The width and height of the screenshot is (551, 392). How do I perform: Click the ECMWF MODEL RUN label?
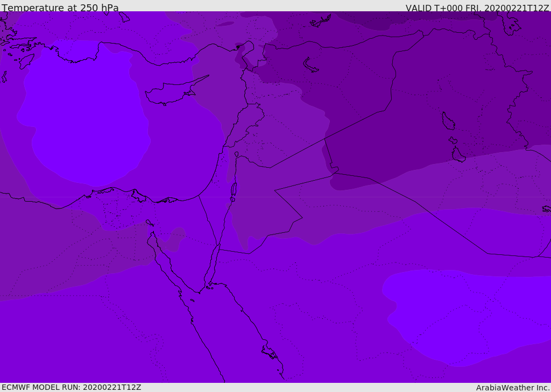pos(71,387)
